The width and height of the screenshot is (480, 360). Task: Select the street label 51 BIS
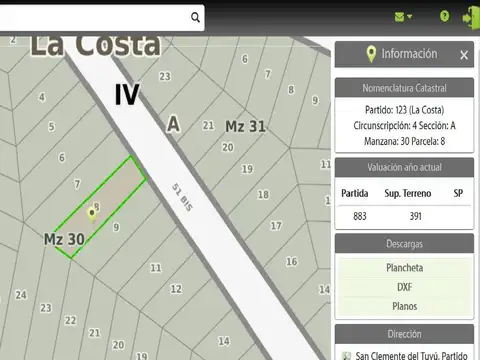(182, 197)
